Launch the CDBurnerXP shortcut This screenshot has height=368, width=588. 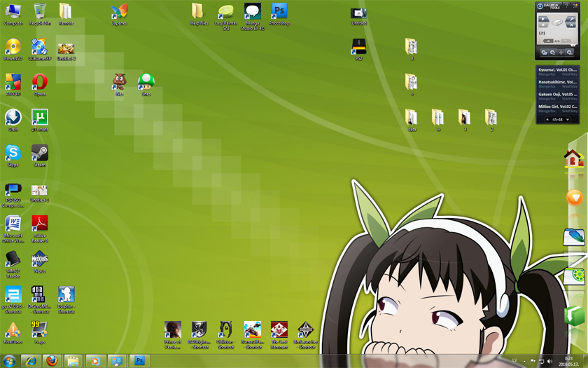pyautogui.click(x=40, y=50)
